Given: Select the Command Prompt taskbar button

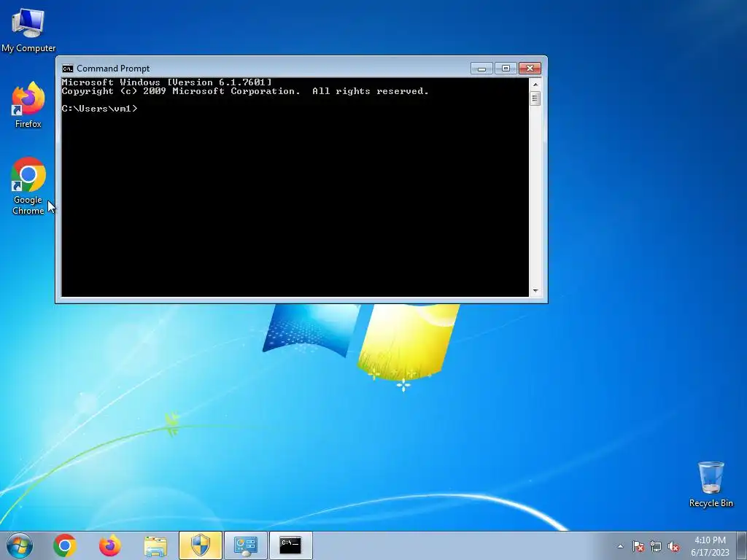Looking at the screenshot, I should (290, 545).
